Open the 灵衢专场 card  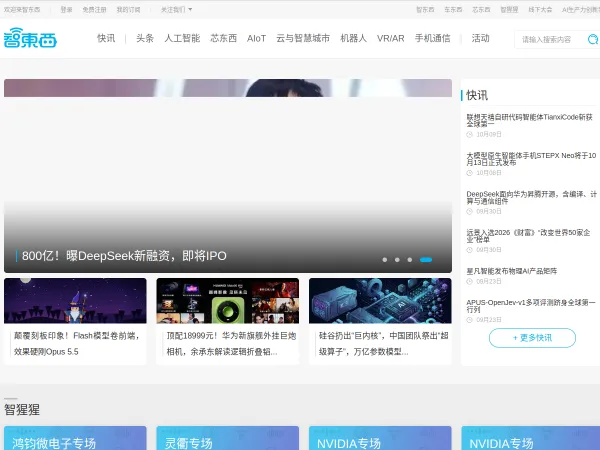click(x=228, y=438)
